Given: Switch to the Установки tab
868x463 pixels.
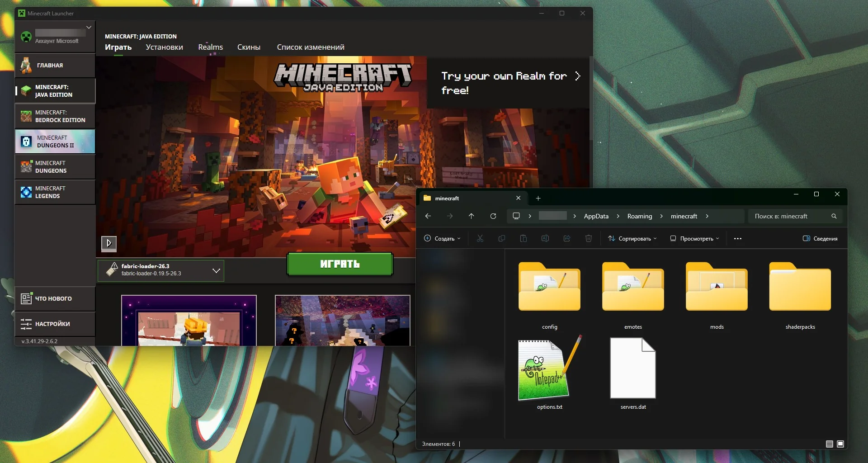Looking at the screenshot, I should tap(164, 47).
